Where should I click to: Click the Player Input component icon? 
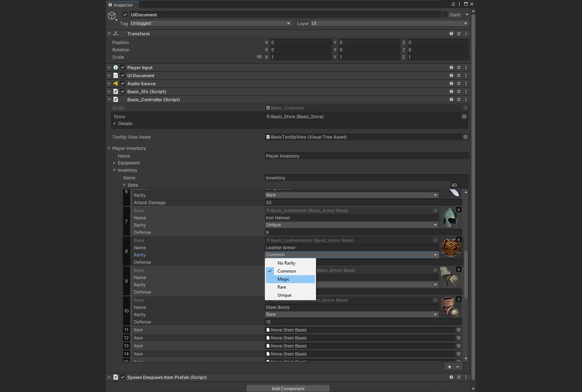tap(116, 67)
